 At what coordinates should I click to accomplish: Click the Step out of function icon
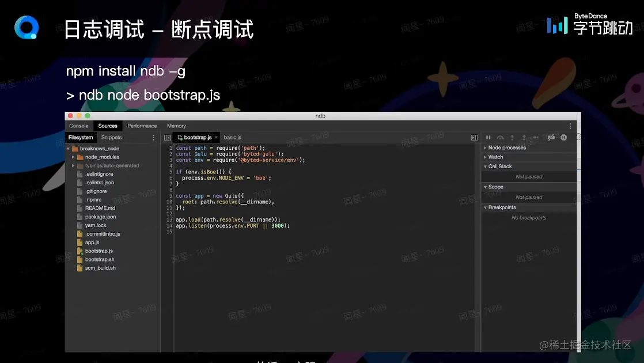524,138
